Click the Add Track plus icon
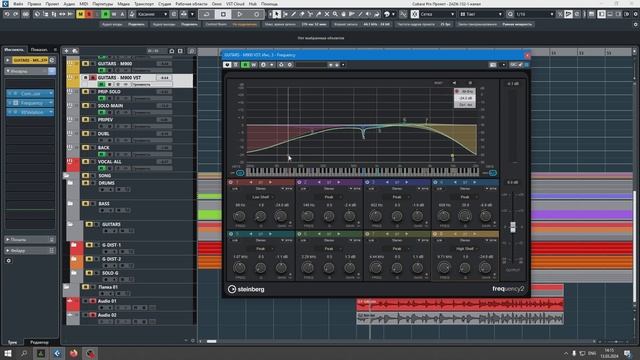This screenshot has width=640, height=360. pos(66,51)
